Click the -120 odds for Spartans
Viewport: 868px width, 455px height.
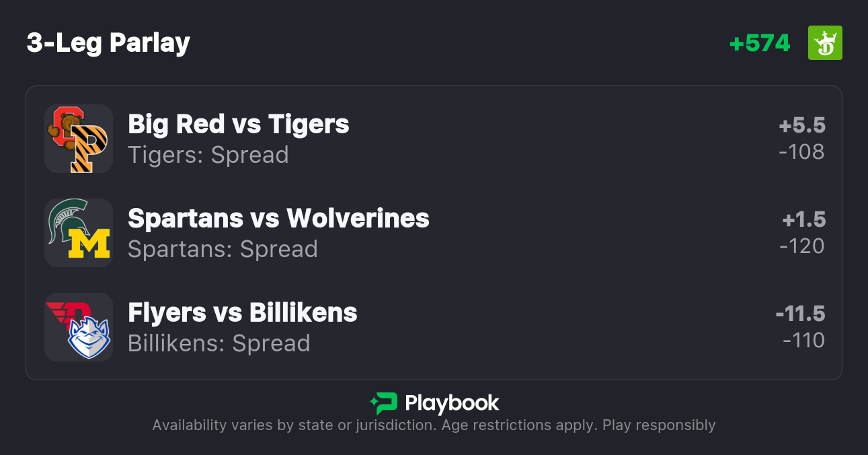[x=801, y=246]
